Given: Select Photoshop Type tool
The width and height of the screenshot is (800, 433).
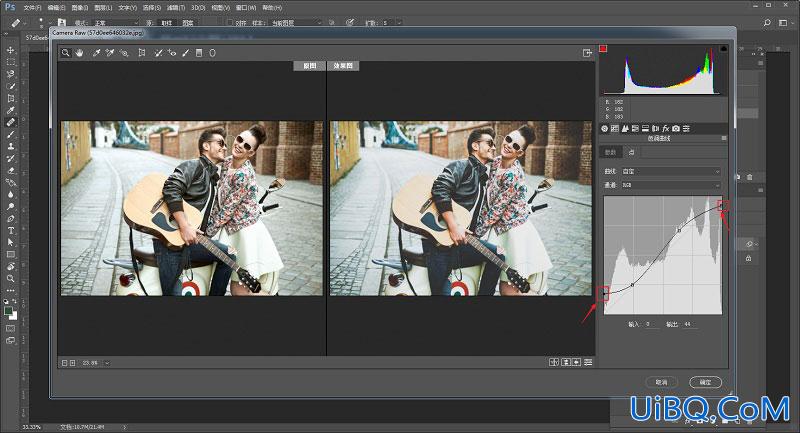Looking at the screenshot, I should (10, 231).
